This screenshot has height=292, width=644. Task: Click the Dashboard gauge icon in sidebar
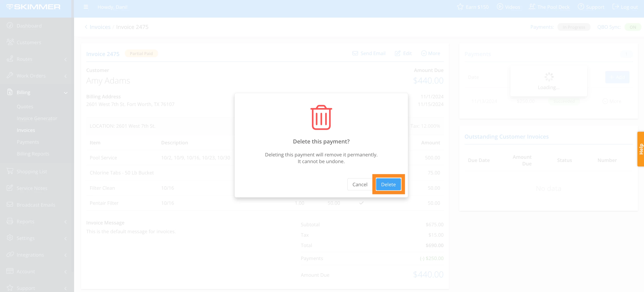10,25
